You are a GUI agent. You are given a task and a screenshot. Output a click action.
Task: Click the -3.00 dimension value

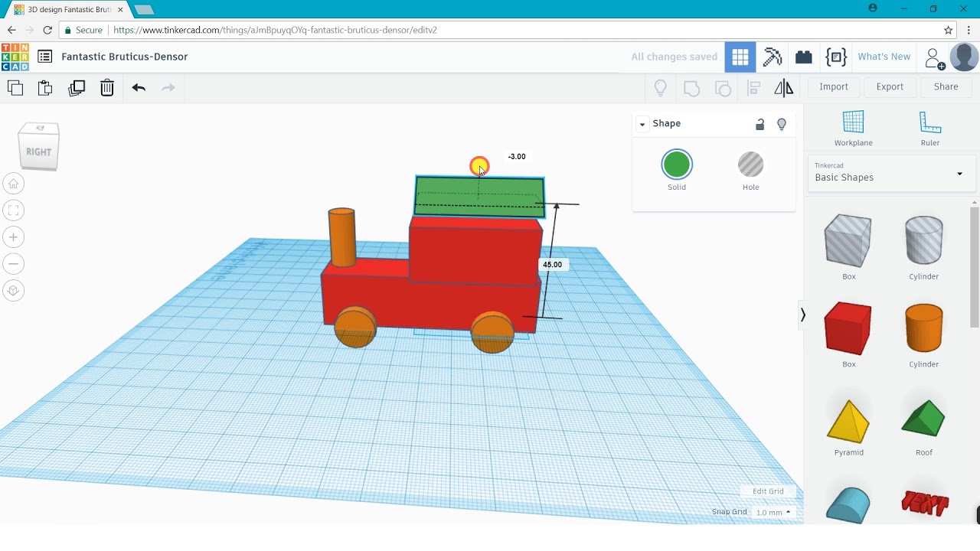click(517, 157)
